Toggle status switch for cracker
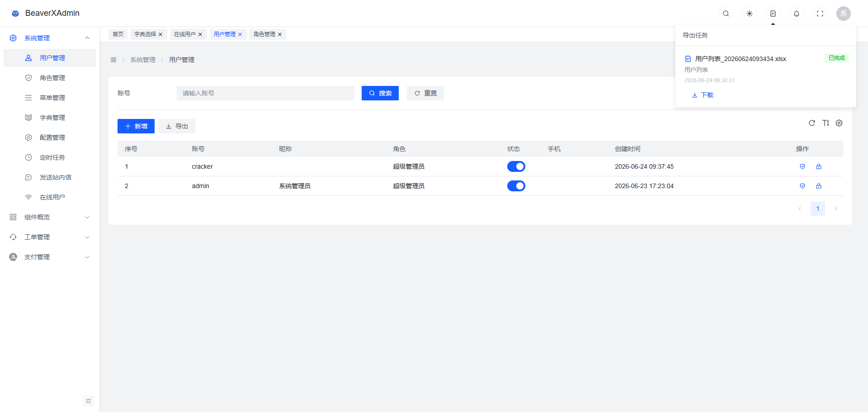Image resolution: width=868 pixels, height=412 pixels. 516,166
